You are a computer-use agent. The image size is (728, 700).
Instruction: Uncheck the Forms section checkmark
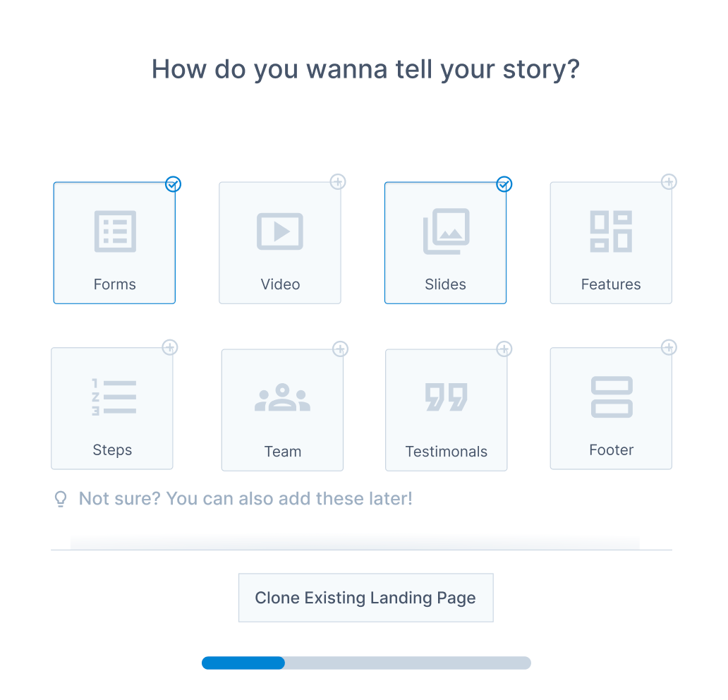click(173, 184)
